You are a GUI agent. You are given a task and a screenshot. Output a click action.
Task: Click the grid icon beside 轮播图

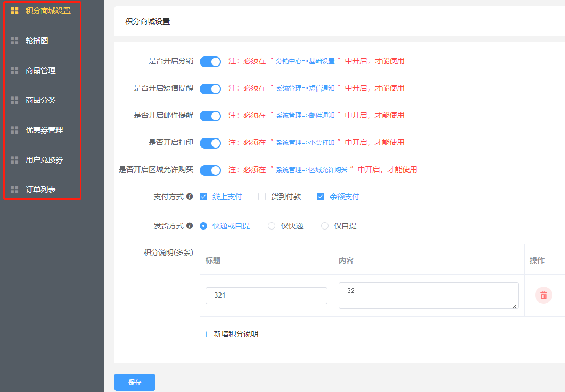[14, 40]
